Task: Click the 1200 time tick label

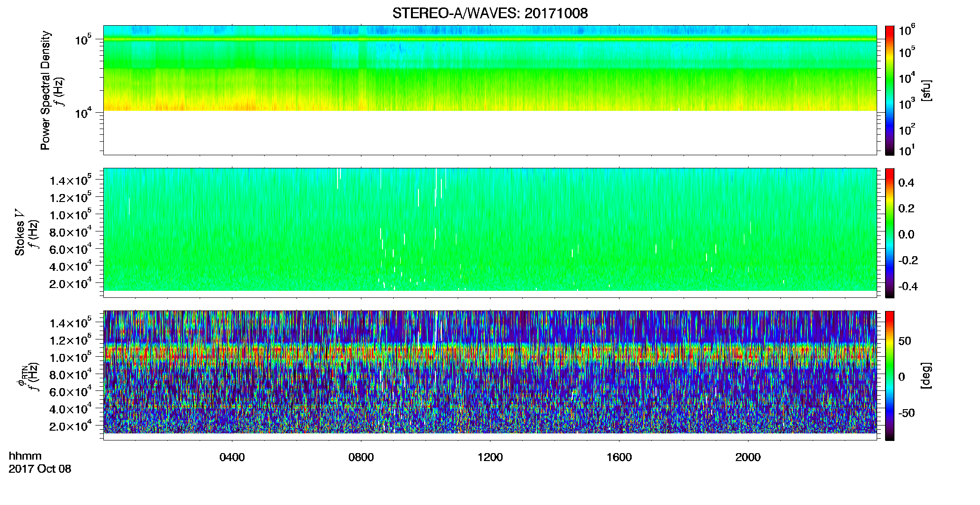Action: coord(490,457)
